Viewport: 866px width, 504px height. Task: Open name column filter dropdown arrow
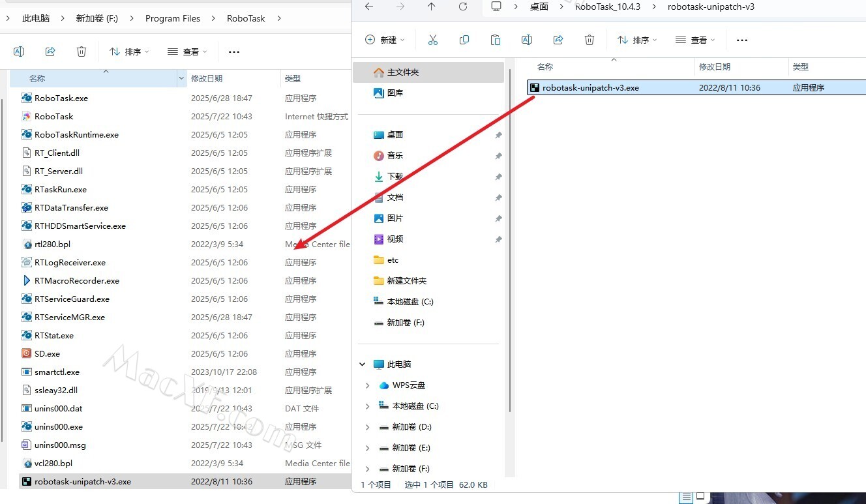(181, 78)
